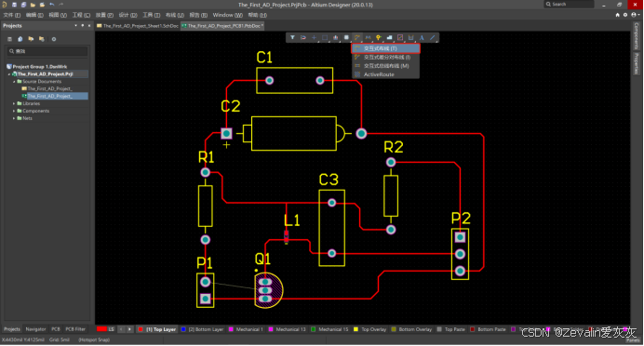Image resolution: width=644 pixels, height=346 pixels.
Task: Click the save icon in title bar
Action: pos(14,5)
